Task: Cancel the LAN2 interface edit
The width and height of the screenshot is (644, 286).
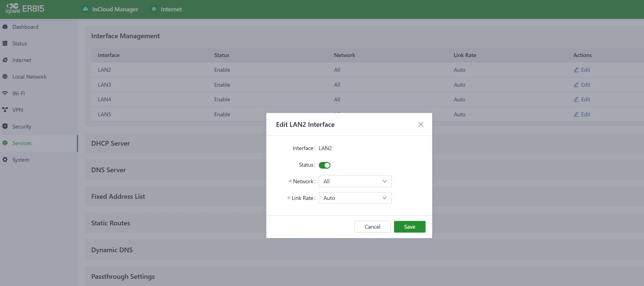Action: (372, 227)
